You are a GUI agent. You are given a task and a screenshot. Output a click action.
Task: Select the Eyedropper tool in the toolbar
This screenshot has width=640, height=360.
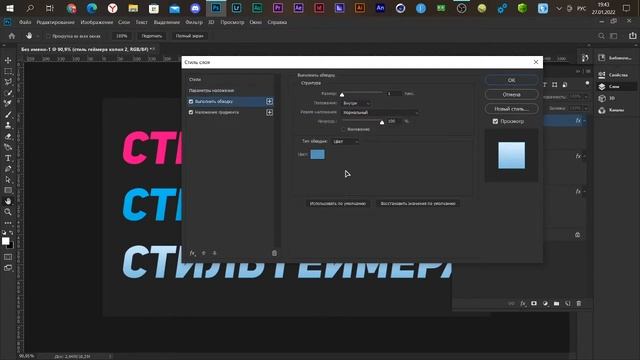click(x=8, y=104)
